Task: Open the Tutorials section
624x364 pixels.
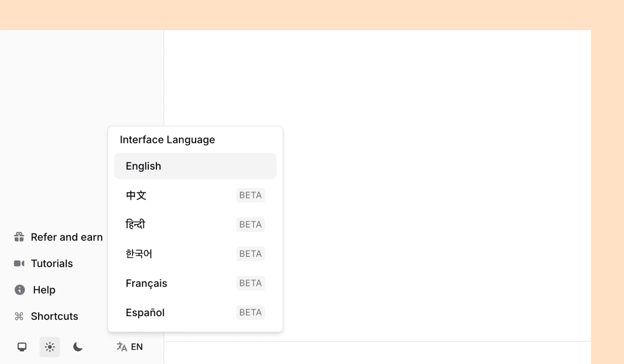Action: [x=51, y=263]
